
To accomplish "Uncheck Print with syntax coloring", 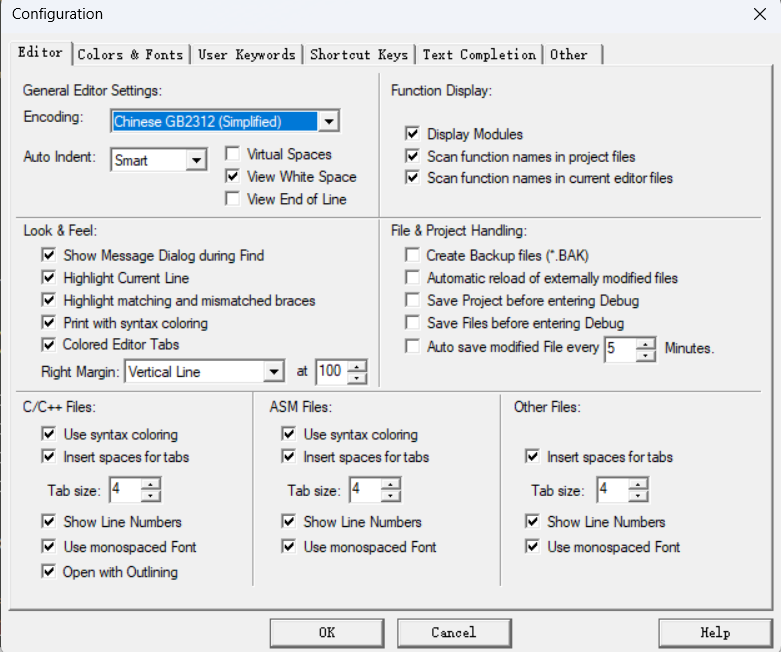I will (x=49, y=322).
